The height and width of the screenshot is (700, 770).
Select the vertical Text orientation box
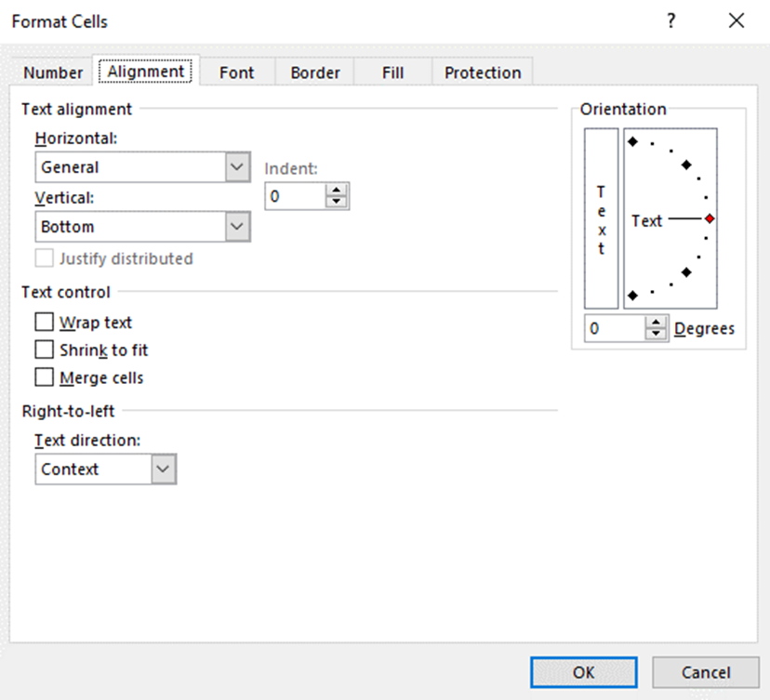pos(601,218)
